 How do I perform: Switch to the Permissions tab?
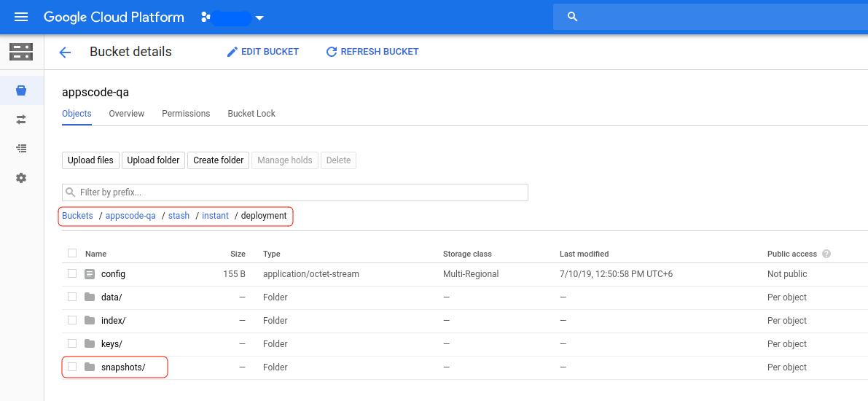pos(186,114)
